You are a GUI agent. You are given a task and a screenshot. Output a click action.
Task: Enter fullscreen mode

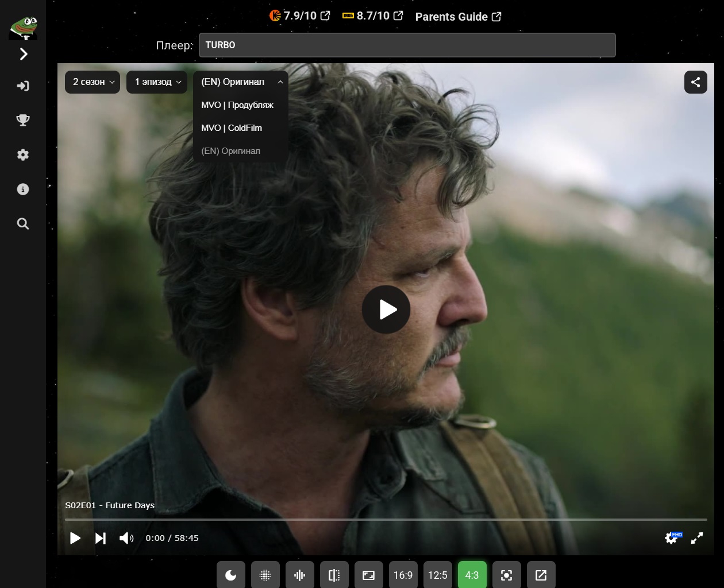(697, 538)
